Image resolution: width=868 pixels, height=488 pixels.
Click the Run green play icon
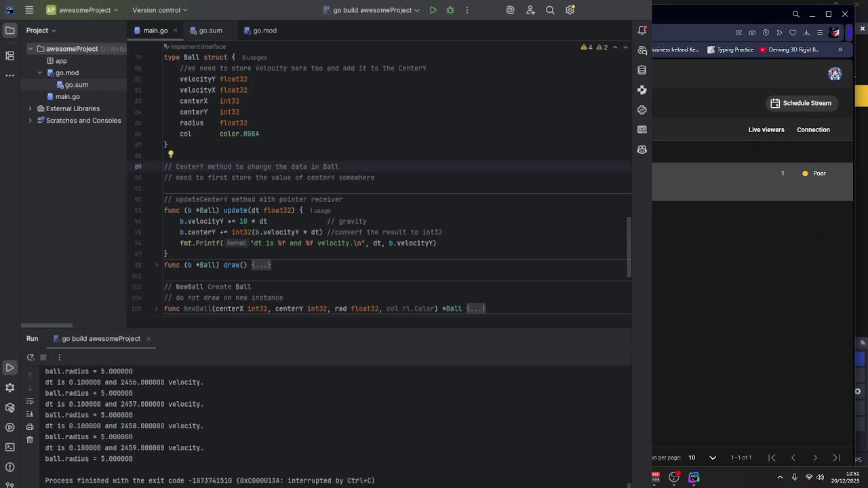click(x=433, y=10)
